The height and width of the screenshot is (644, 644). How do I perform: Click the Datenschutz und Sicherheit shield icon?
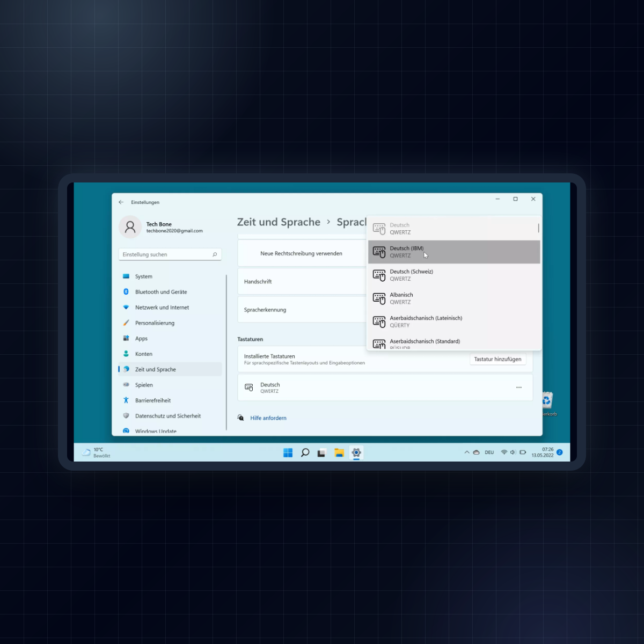(126, 416)
